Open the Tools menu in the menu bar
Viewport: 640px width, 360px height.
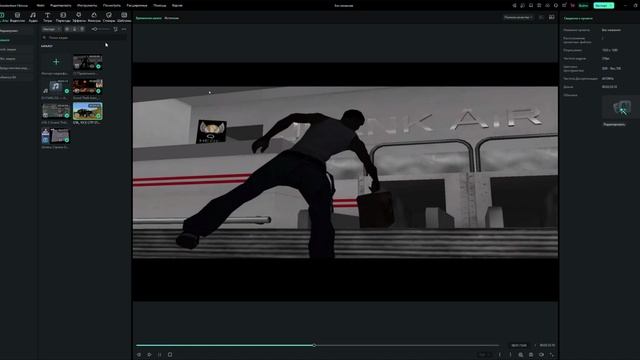click(87, 5)
